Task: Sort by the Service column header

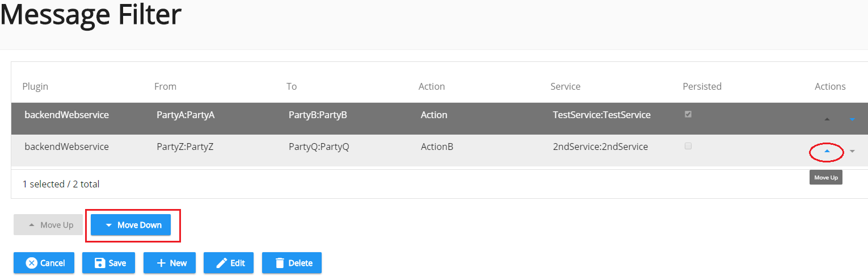Action: click(x=566, y=86)
